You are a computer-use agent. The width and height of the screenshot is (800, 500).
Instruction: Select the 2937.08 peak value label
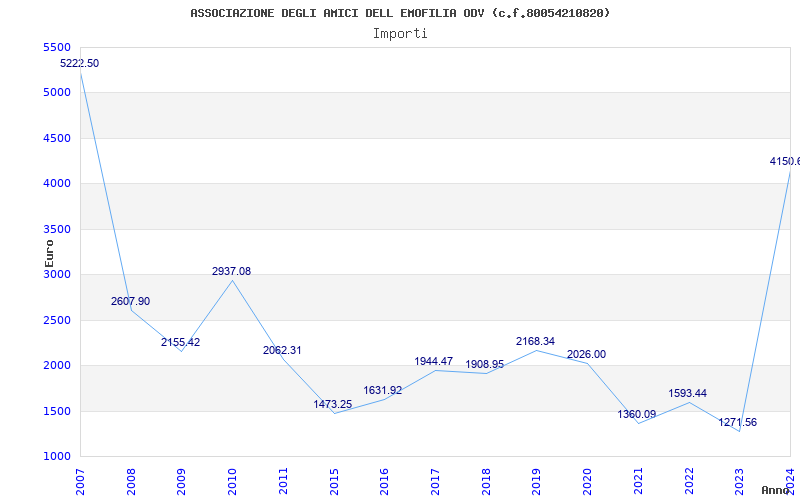coord(231,272)
